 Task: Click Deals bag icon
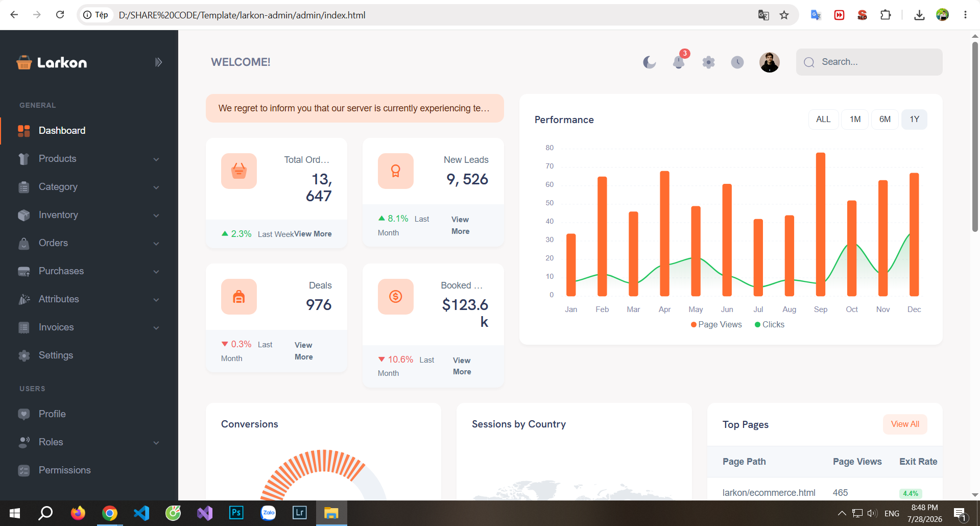pos(239,297)
